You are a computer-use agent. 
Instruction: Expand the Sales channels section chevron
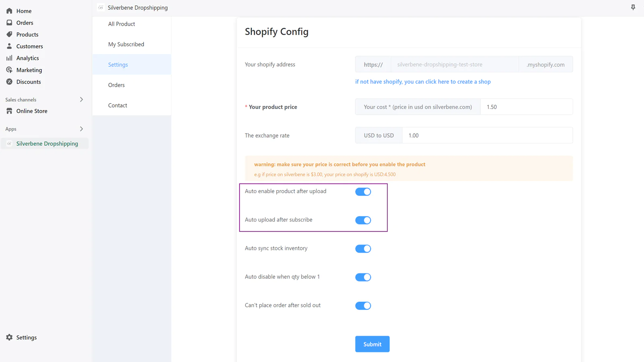[x=81, y=100]
